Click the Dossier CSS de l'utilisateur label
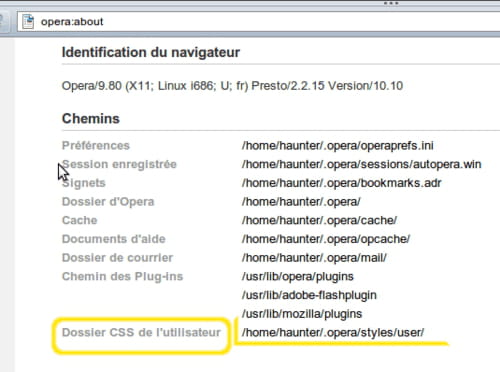This screenshot has width=500, height=372. coord(141,332)
